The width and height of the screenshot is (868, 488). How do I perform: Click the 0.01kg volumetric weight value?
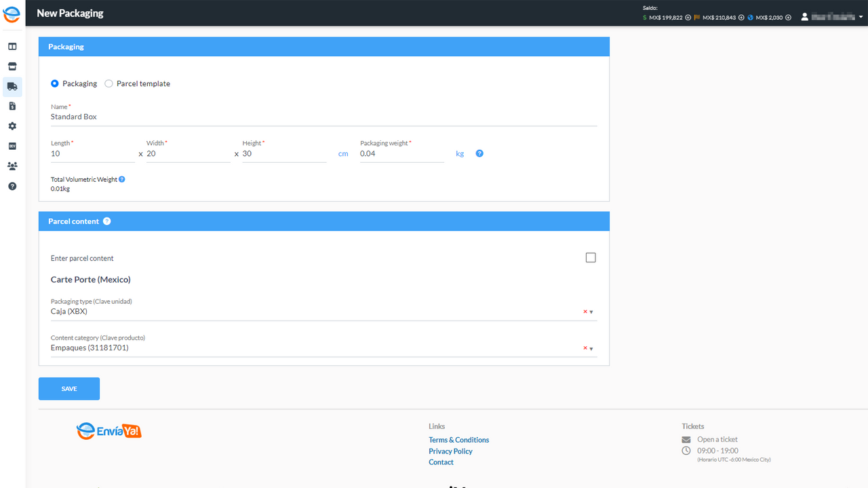tap(60, 189)
